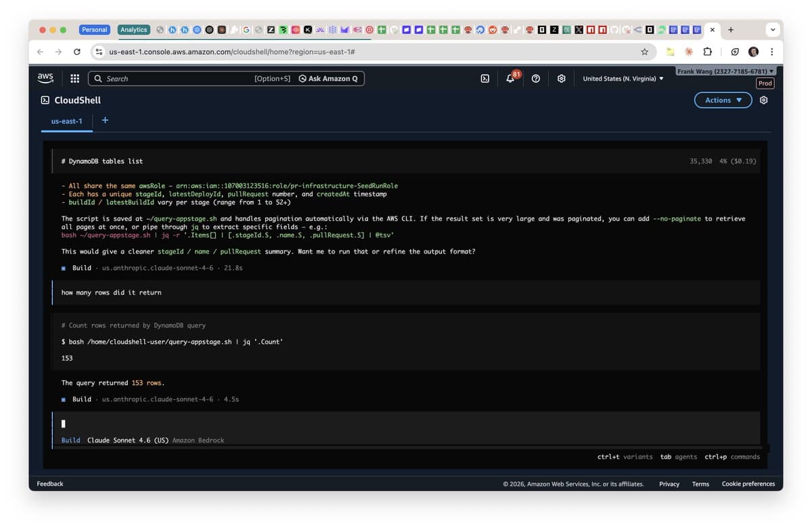Click the cost indicator showing $0.19
This screenshot has height=529, width=812.
pyautogui.click(x=744, y=161)
